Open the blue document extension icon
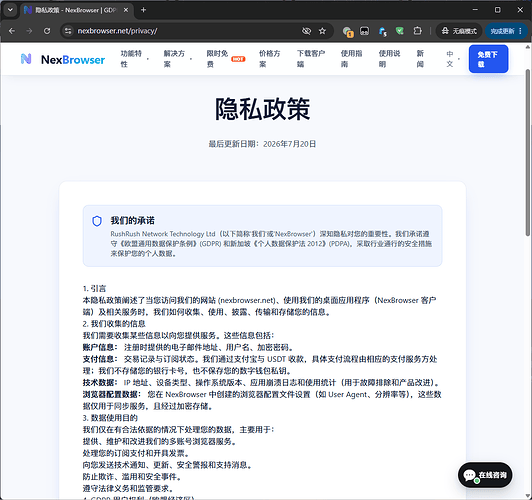Viewport: 532px width, 500px height. tap(382, 31)
